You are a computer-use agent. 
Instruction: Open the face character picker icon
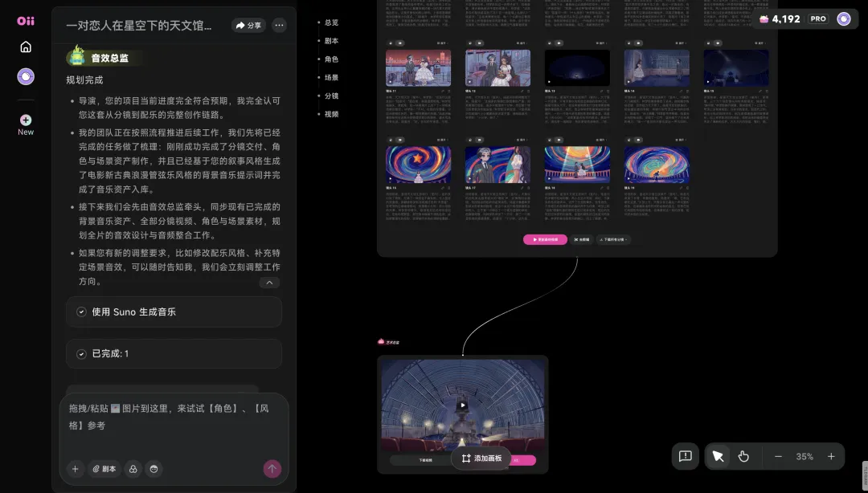(154, 469)
